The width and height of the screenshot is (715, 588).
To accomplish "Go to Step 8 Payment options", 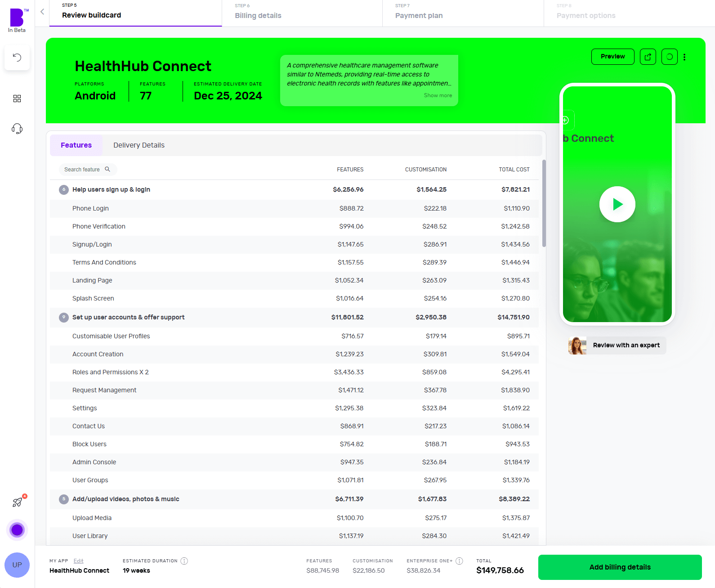I will click(629, 13).
